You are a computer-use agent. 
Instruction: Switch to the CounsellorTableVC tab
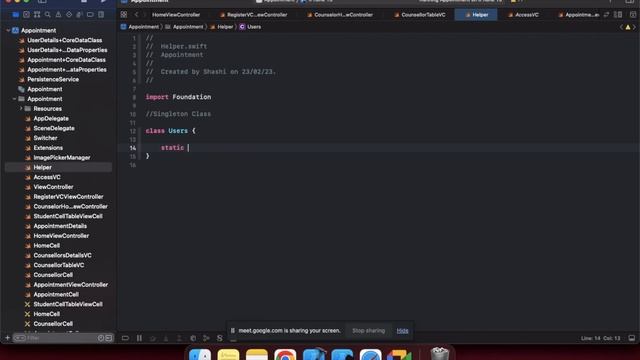(420, 15)
